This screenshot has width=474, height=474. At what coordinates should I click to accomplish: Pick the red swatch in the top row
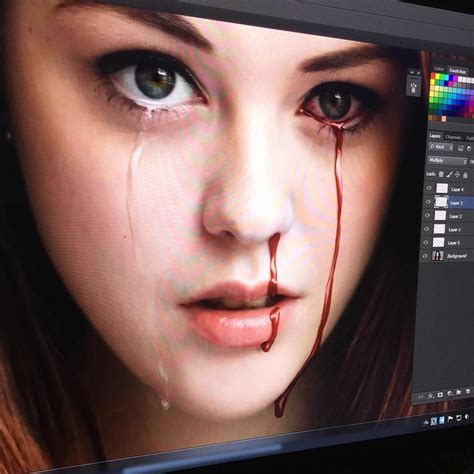click(x=433, y=76)
